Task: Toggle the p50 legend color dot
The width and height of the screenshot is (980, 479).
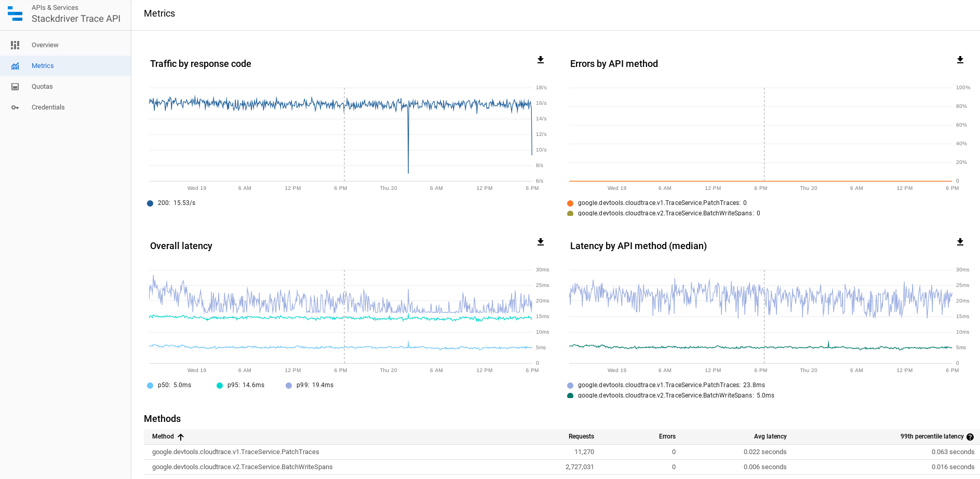Action: [x=150, y=386]
